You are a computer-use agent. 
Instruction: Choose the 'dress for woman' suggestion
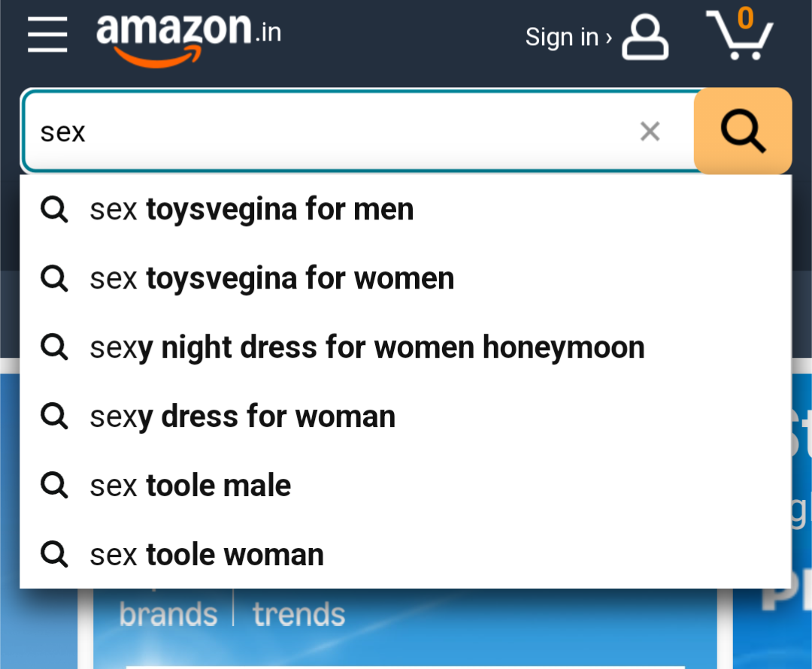click(243, 416)
